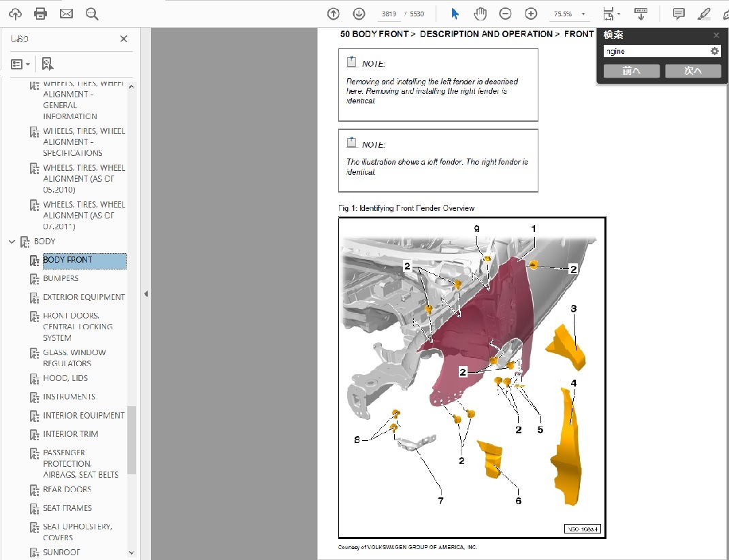
Task: Zoom out with minus icon
Action: point(505,14)
